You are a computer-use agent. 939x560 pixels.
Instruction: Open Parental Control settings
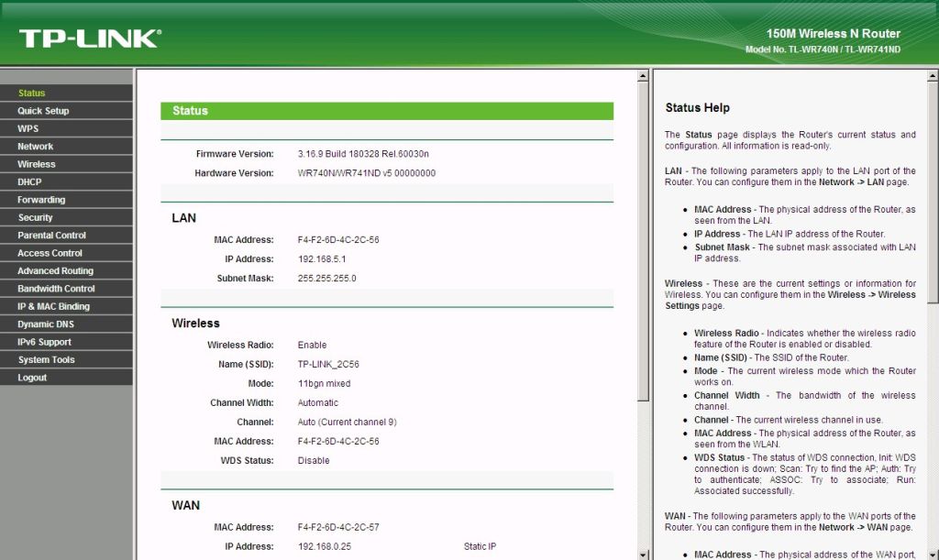tap(66, 236)
